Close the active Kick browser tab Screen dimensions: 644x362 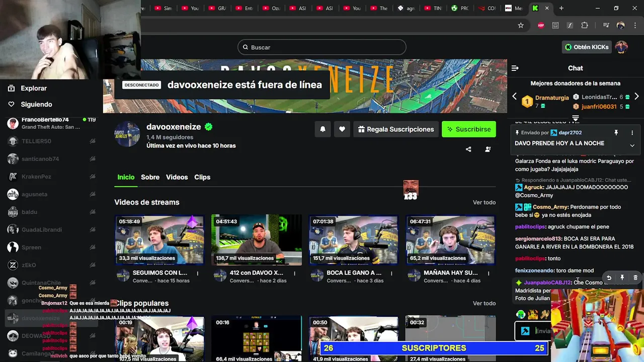547,8
